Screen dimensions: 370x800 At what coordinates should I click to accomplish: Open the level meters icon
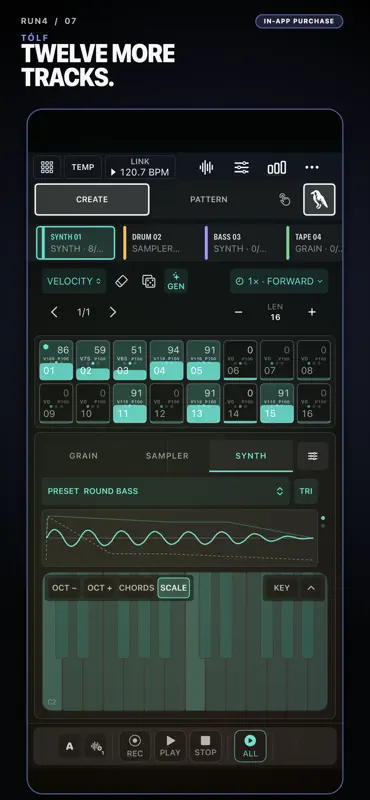pos(277,167)
